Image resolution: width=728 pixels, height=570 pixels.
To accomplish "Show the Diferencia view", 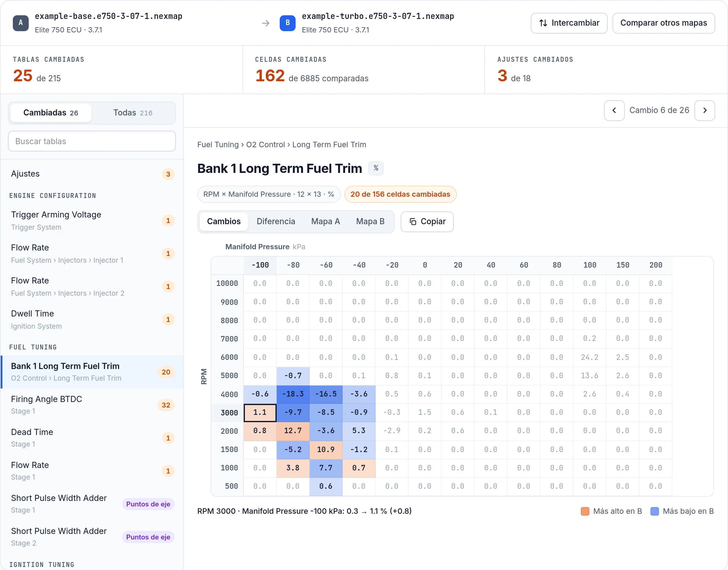I will tap(275, 221).
